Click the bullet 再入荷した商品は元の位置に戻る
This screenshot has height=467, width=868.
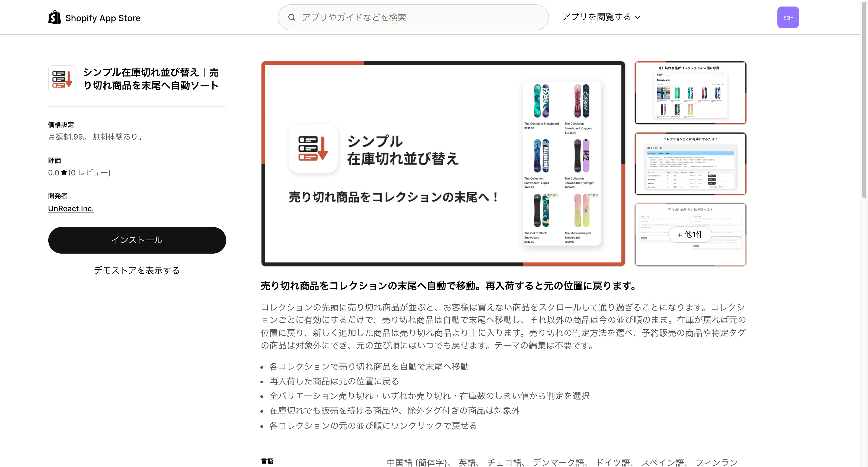coord(334,381)
